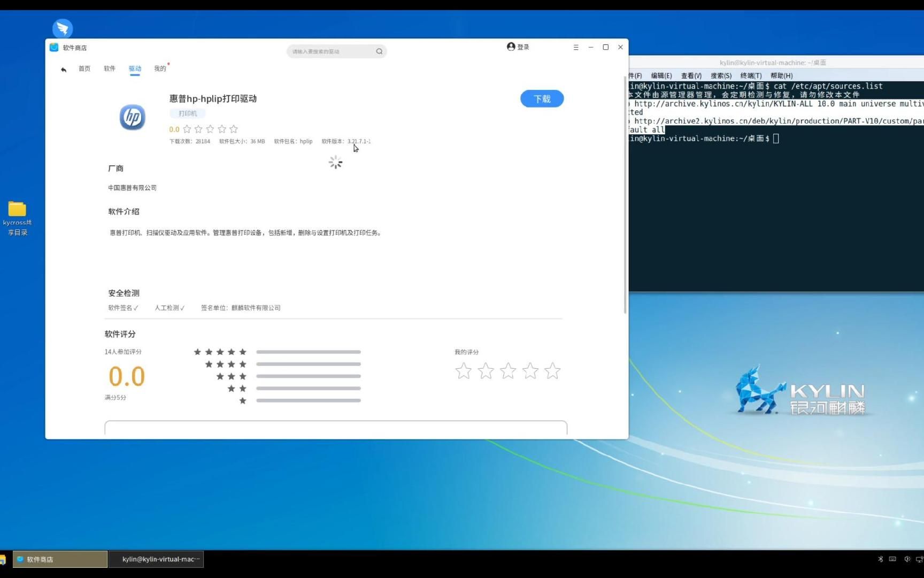
Task: Click 软件包大小: 36 MB text
Action: click(x=242, y=141)
